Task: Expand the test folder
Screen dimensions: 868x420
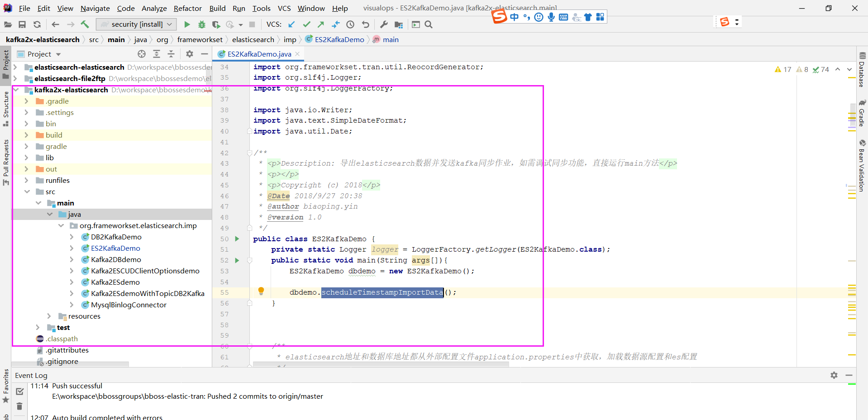Action: [x=38, y=327]
